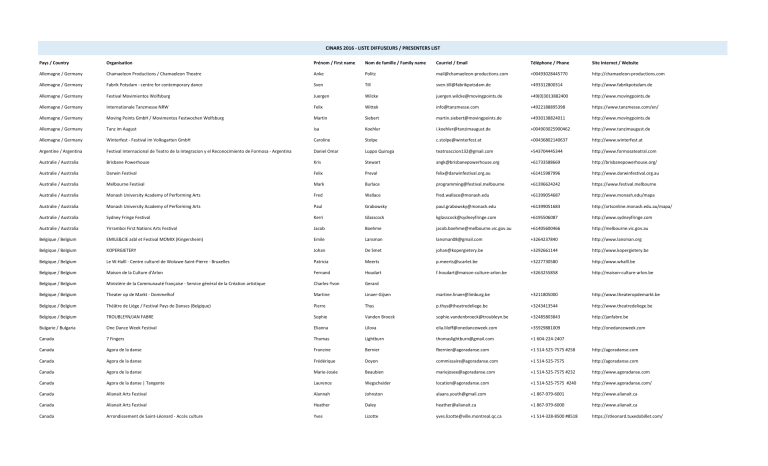Click the email 'johan@kopergietery.be'

(x=459, y=250)
